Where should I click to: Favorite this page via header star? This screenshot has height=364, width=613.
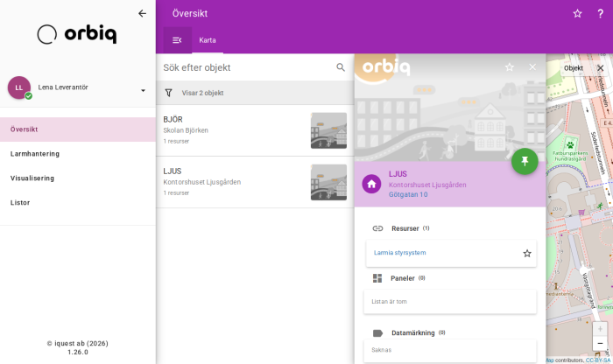[577, 14]
